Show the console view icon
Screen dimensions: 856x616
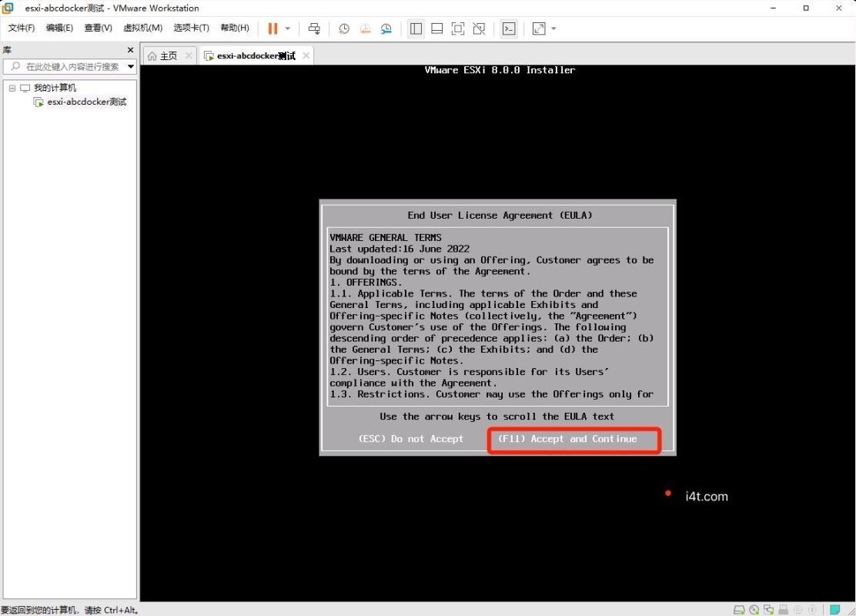click(x=509, y=28)
